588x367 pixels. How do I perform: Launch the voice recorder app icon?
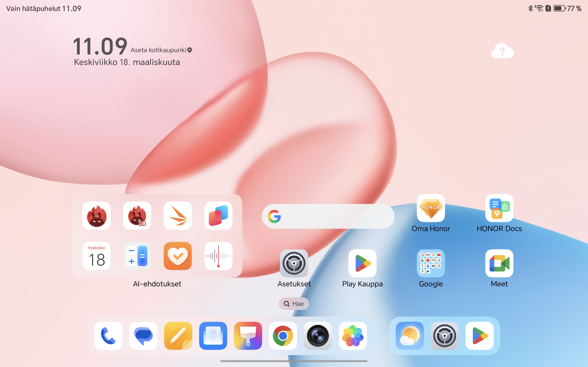click(x=218, y=256)
